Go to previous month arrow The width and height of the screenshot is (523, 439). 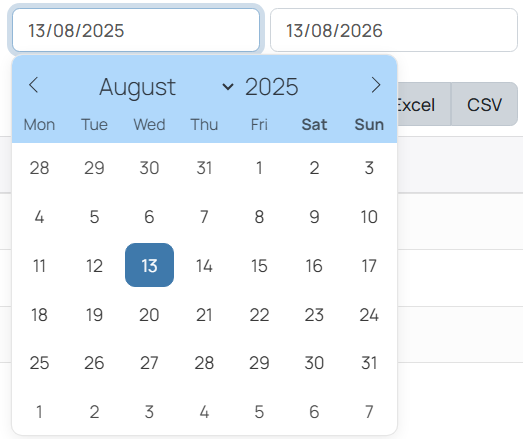point(33,85)
